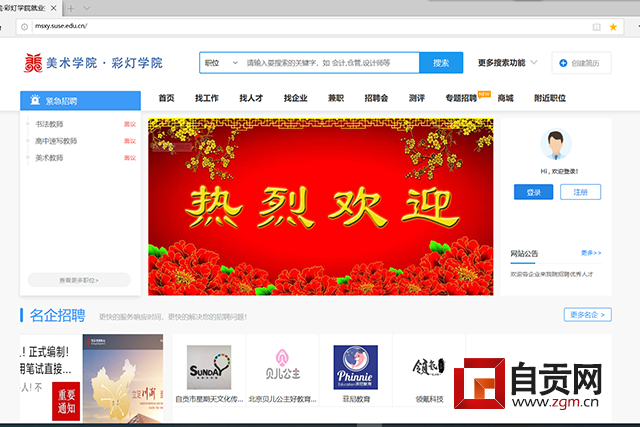This screenshot has height=427, width=640.
Task: Expand 更多搜索功能 dropdown
Action: click(508, 62)
